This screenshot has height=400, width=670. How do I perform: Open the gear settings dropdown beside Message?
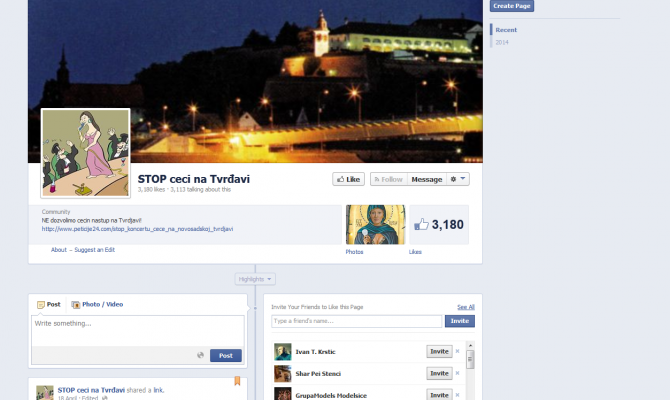[457, 179]
